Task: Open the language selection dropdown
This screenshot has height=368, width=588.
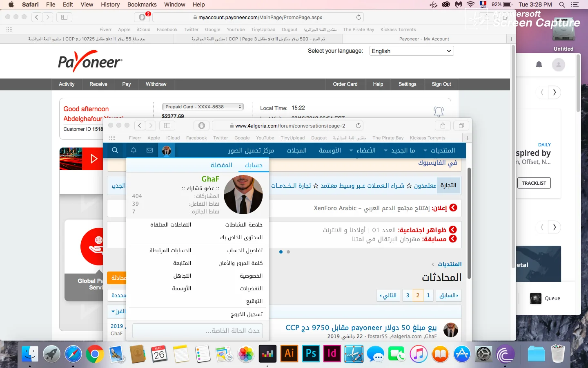Action: pos(411,51)
